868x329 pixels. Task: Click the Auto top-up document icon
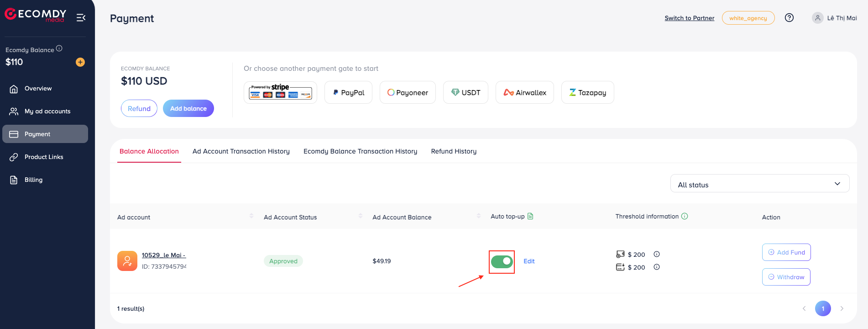[x=530, y=216]
